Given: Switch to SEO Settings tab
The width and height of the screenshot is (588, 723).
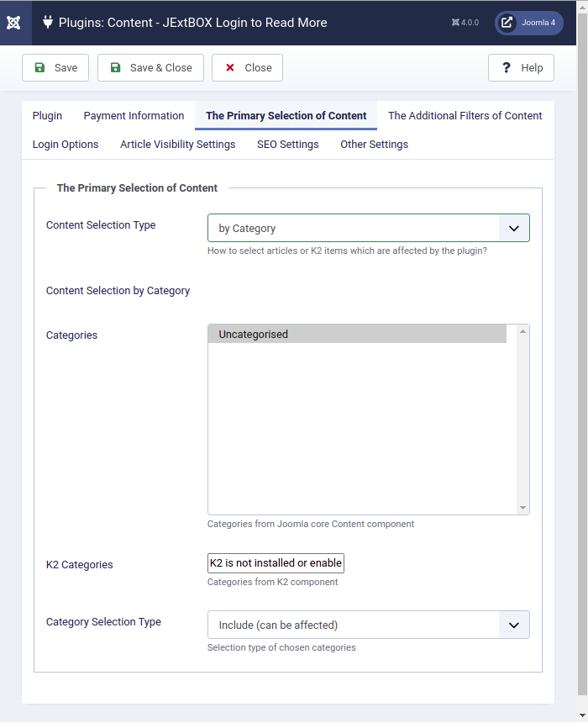Looking at the screenshot, I should click(x=288, y=145).
